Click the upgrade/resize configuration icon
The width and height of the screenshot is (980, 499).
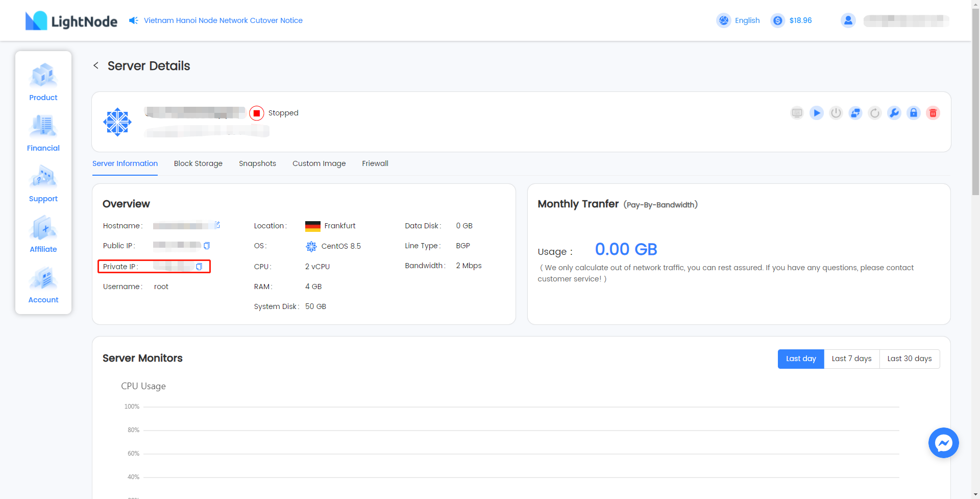(x=855, y=113)
